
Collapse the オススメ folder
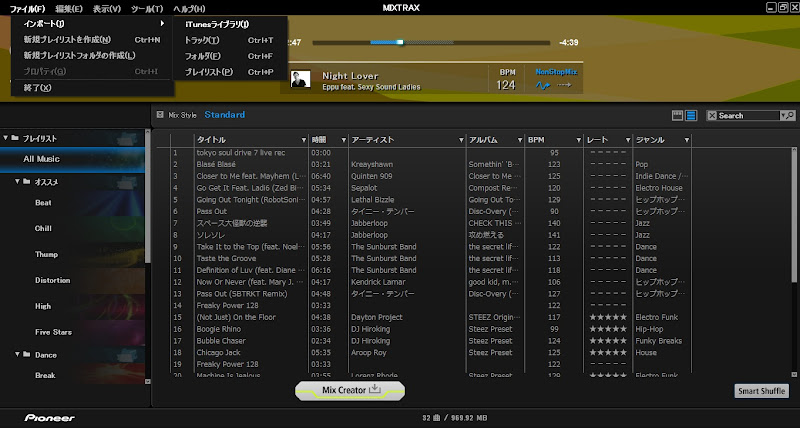click(x=17, y=181)
